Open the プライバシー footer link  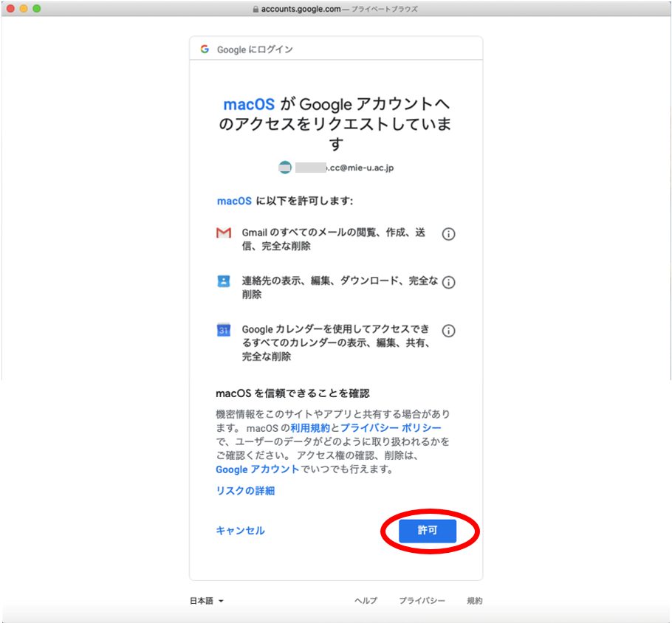point(422,601)
